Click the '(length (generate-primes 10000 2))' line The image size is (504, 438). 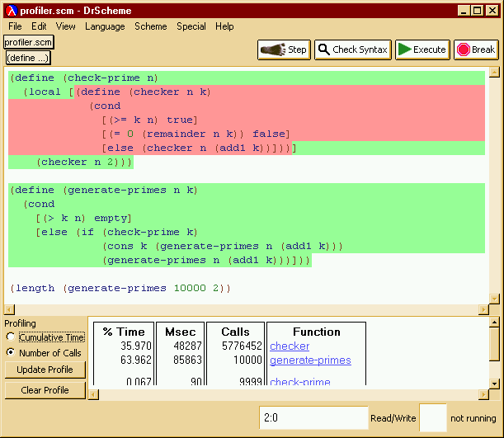point(120,288)
